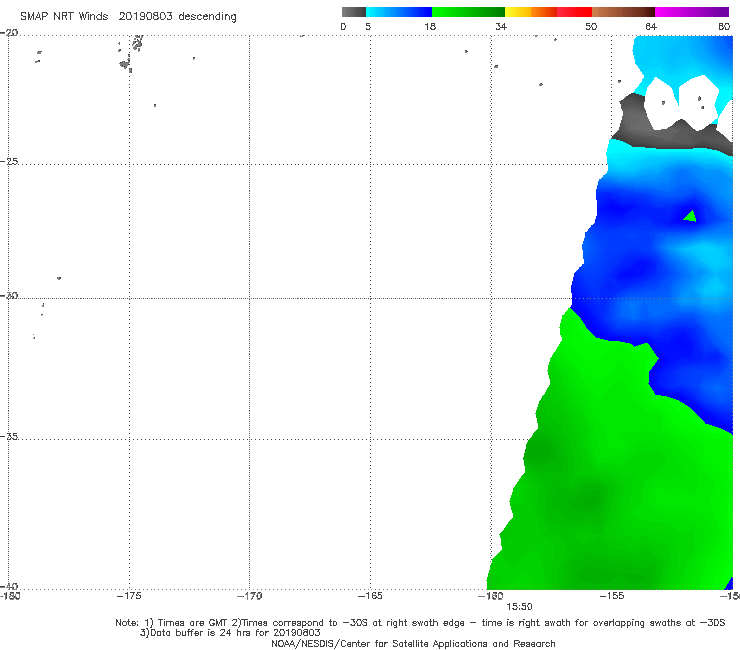Click the swath time stamp '15:50'
The image size is (740, 650).
tap(519, 607)
